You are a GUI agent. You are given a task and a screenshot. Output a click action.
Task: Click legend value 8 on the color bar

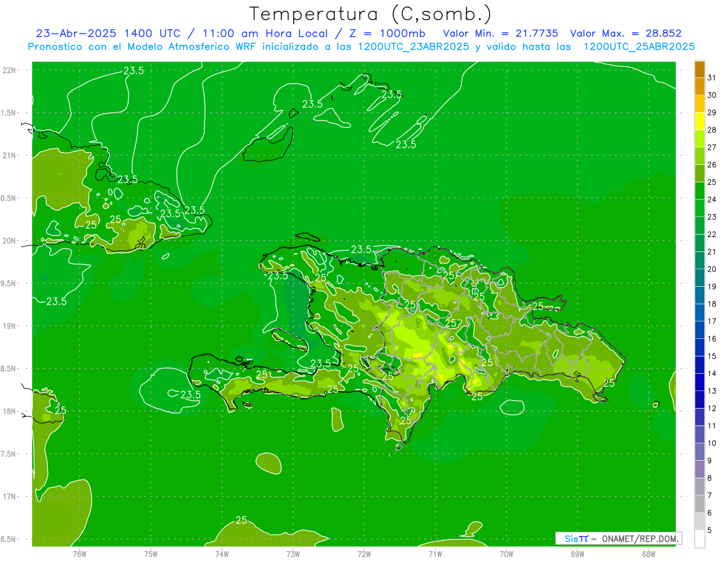coord(710,478)
